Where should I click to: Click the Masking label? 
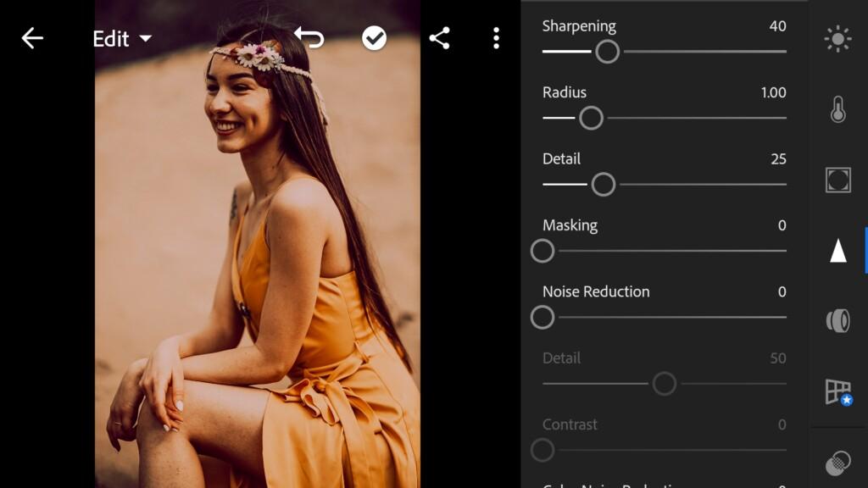click(570, 225)
